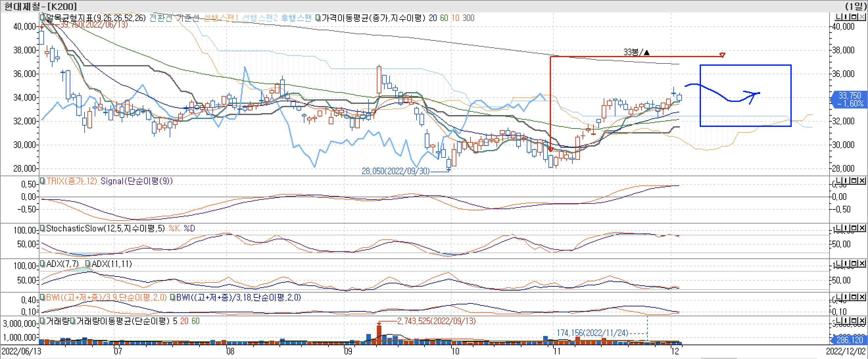Toggle the 가격이동평균 legend box
Image resolution: width=868 pixels, height=359 pixels.
pos(318,17)
